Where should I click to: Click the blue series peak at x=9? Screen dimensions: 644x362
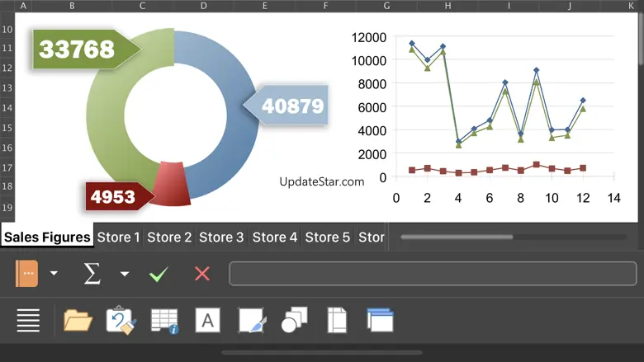tap(537, 71)
